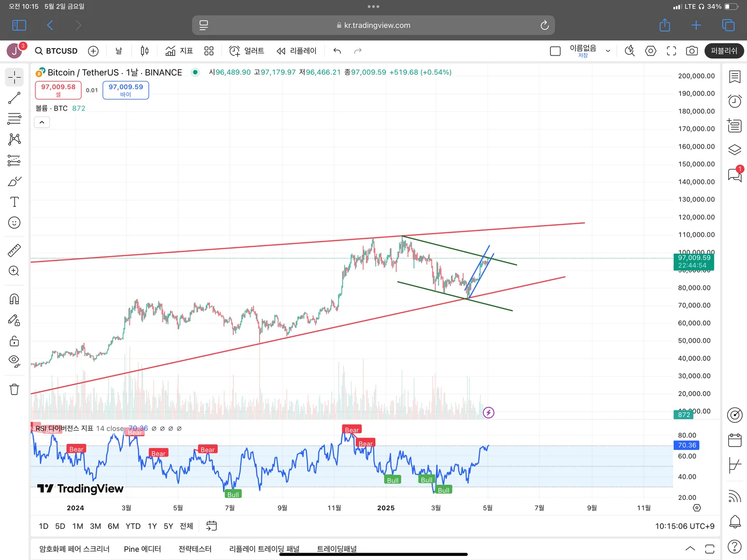Open the replay trading panel tab

pos(264,549)
